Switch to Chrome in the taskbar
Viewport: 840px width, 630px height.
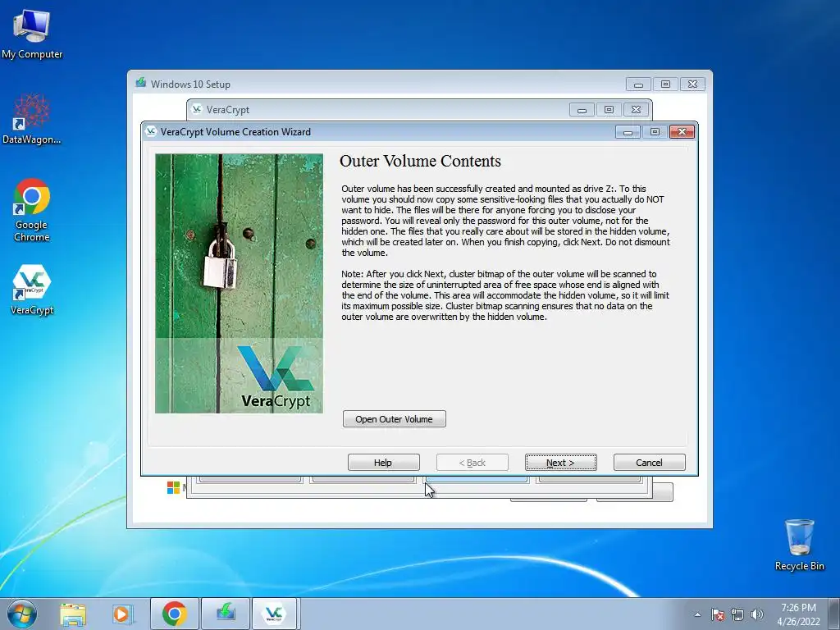(x=174, y=614)
